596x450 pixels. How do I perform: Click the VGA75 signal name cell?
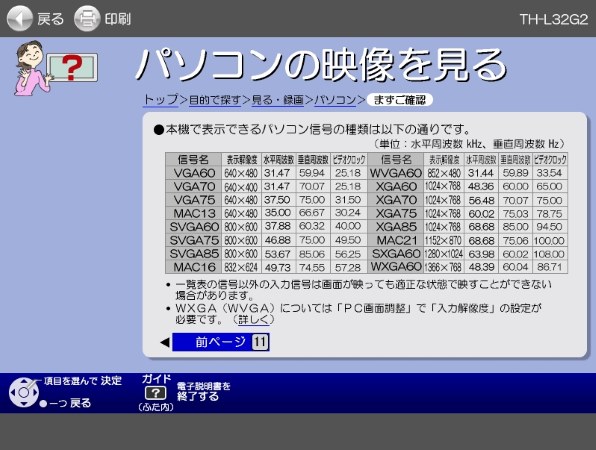pyautogui.click(x=194, y=200)
